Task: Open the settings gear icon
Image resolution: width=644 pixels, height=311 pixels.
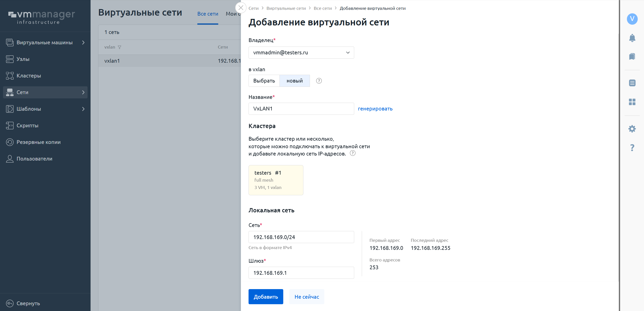Action: coord(632,129)
